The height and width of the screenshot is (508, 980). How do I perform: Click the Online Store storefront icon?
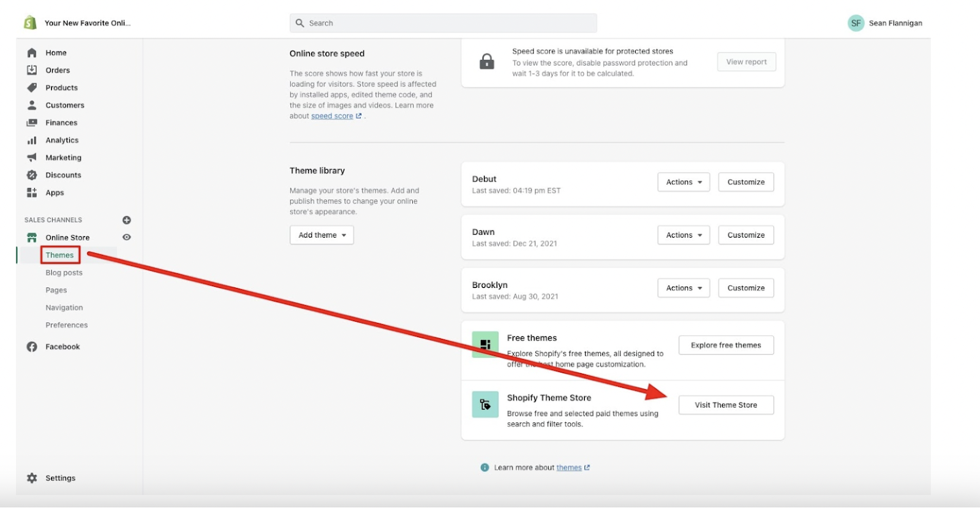(32, 237)
